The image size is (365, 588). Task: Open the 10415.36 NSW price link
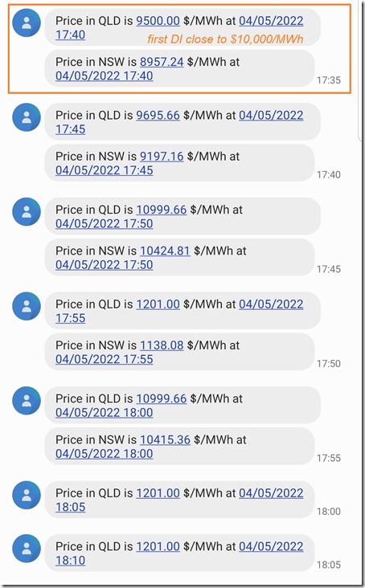pos(165,440)
